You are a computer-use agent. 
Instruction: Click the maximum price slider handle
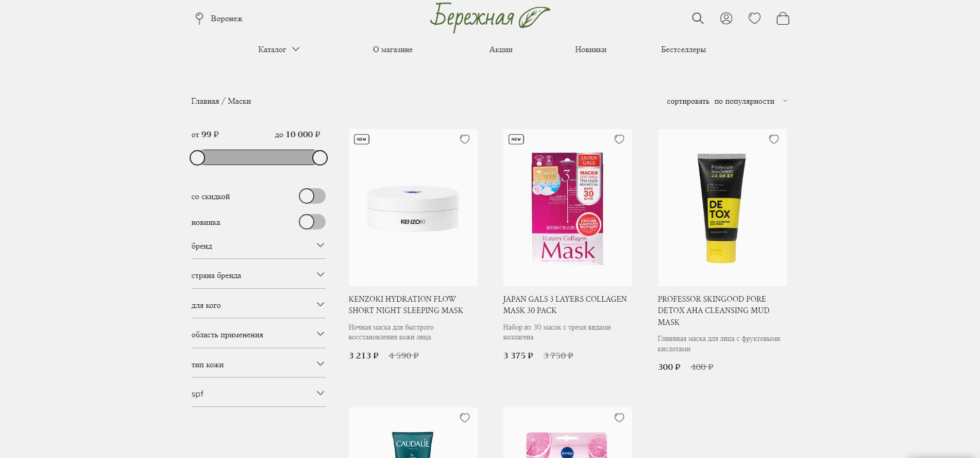coord(320,158)
